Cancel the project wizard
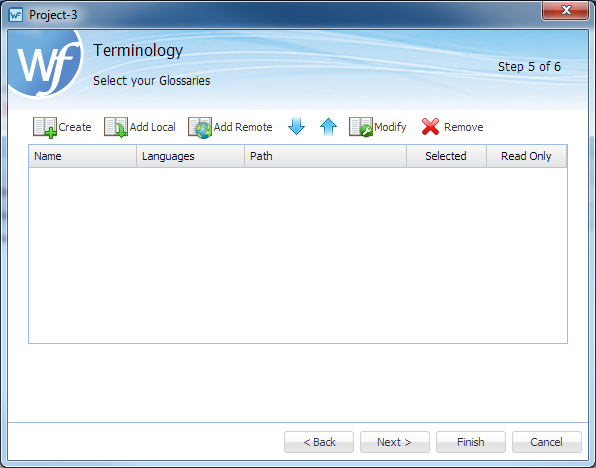This screenshot has height=468, width=596. click(x=547, y=442)
